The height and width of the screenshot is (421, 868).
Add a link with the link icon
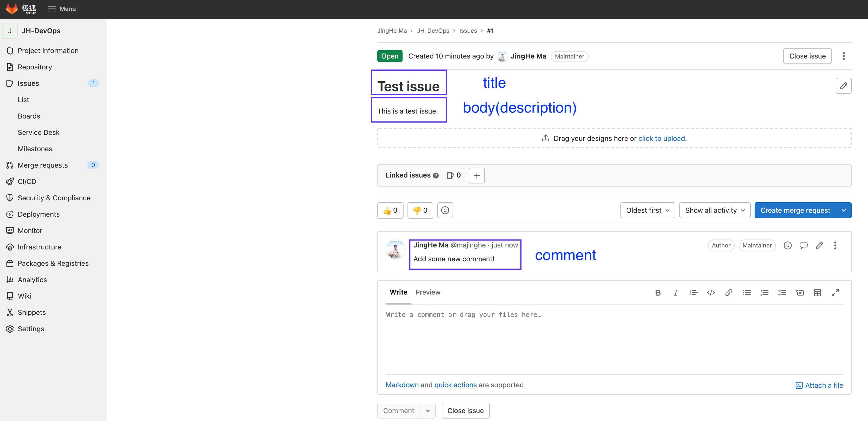pos(729,293)
